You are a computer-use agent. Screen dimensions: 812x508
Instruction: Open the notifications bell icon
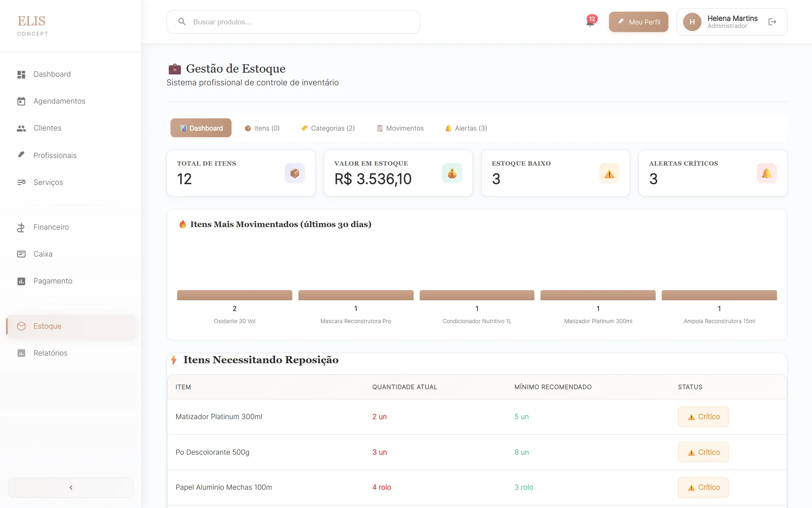pyautogui.click(x=590, y=22)
